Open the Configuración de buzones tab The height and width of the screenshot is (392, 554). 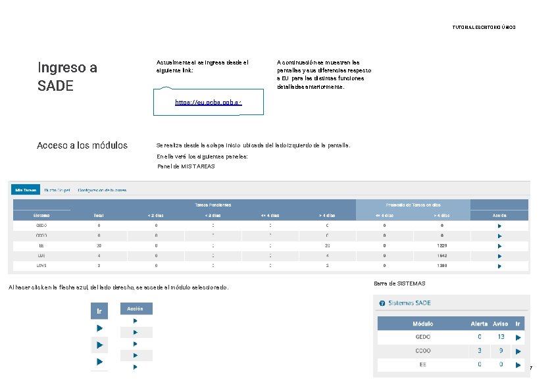pos(102,190)
